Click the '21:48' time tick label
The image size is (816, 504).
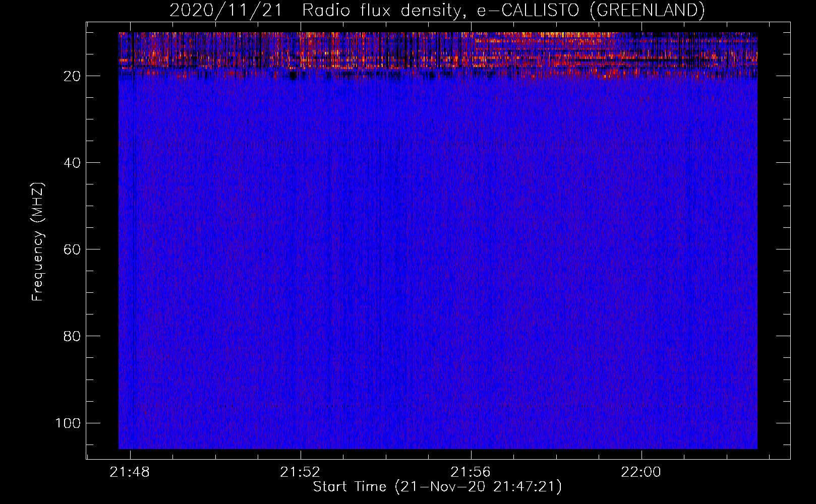[130, 472]
